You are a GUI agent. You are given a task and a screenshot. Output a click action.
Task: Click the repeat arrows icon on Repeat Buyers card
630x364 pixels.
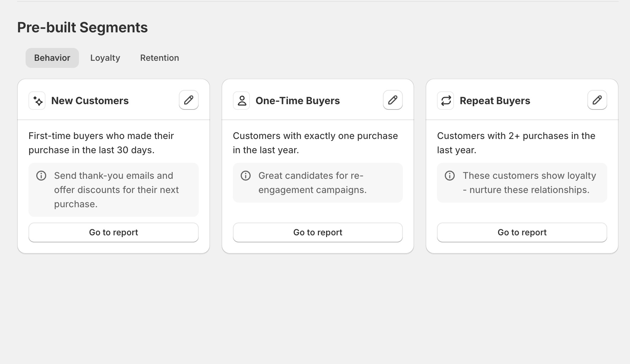pyautogui.click(x=445, y=101)
